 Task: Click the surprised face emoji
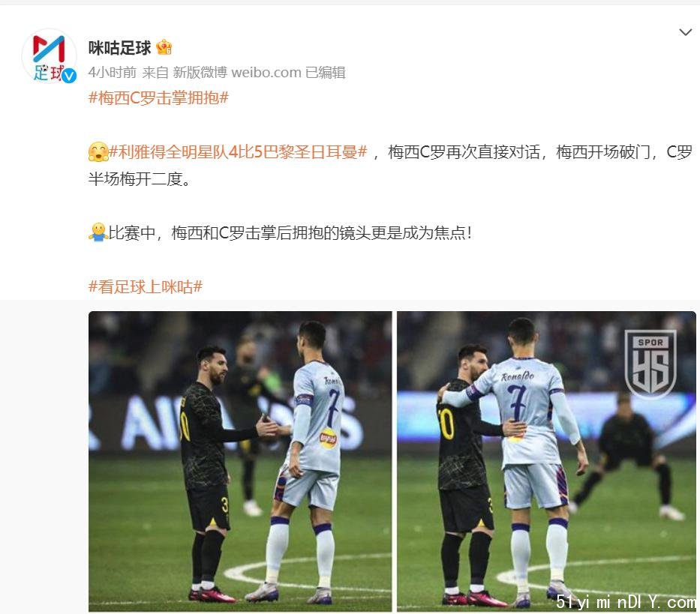(x=98, y=152)
